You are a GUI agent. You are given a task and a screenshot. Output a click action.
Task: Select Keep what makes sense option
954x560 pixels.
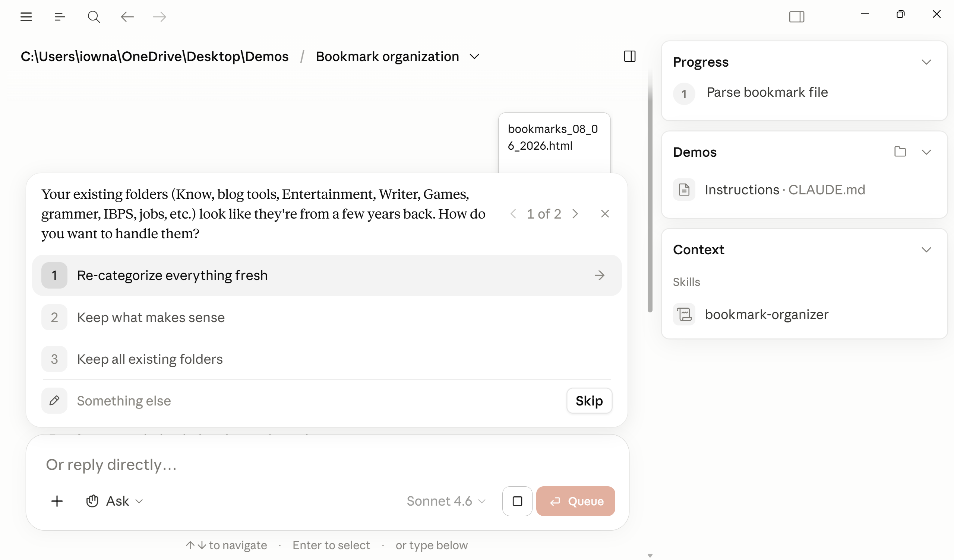point(327,318)
